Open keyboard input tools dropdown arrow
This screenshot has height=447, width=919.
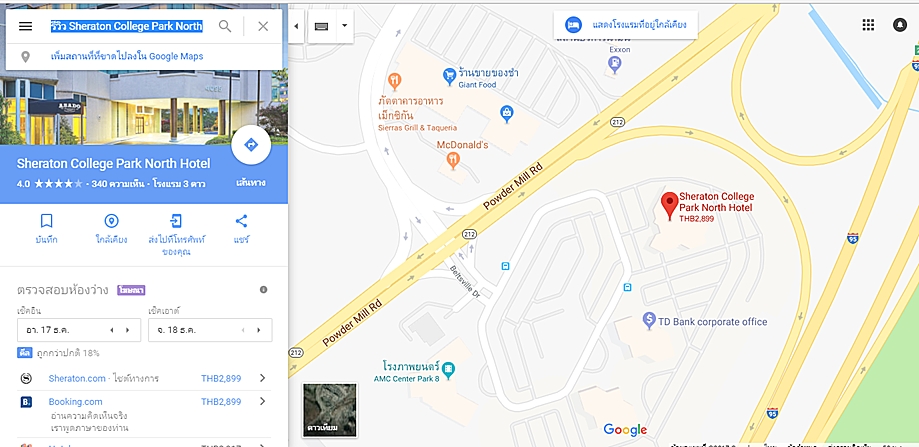(x=345, y=26)
